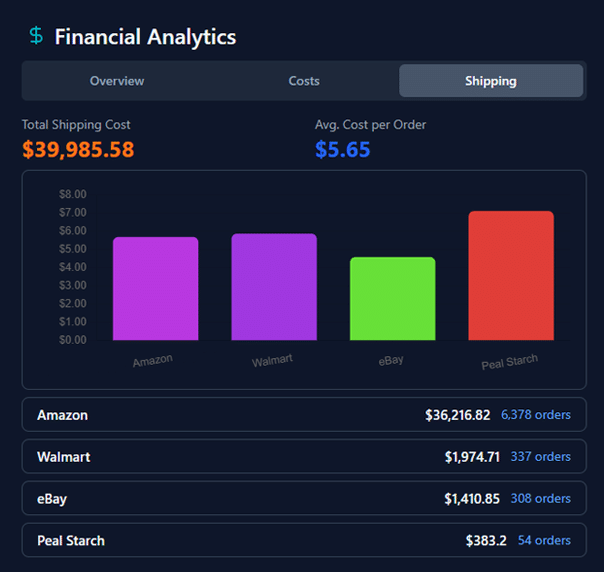Click the magenta Amazon bar in chart

click(156, 289)
